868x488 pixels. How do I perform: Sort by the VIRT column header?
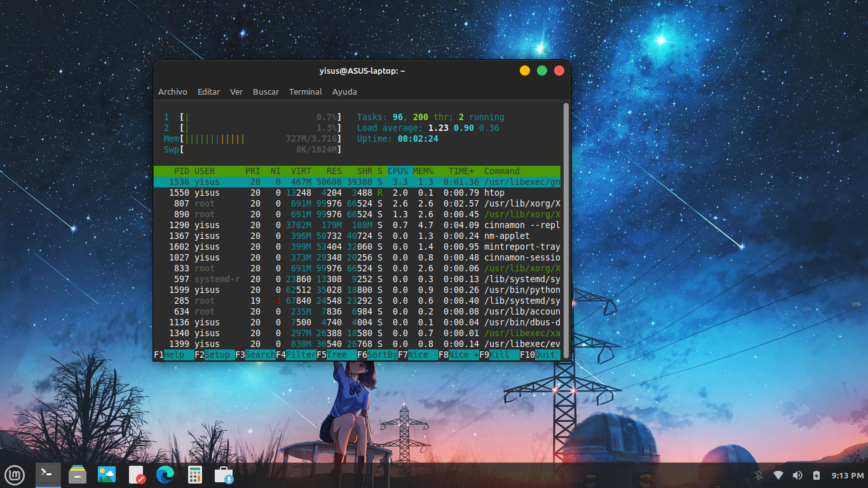[301, 171]
